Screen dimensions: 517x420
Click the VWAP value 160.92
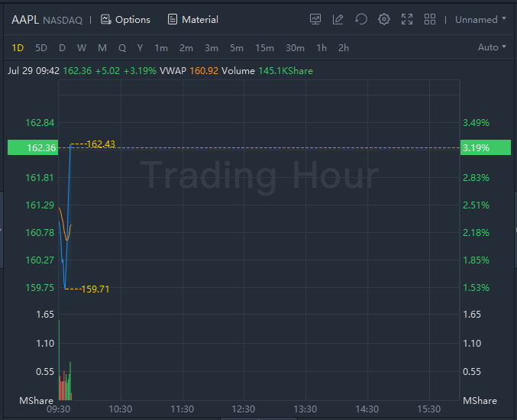[204, 71]
